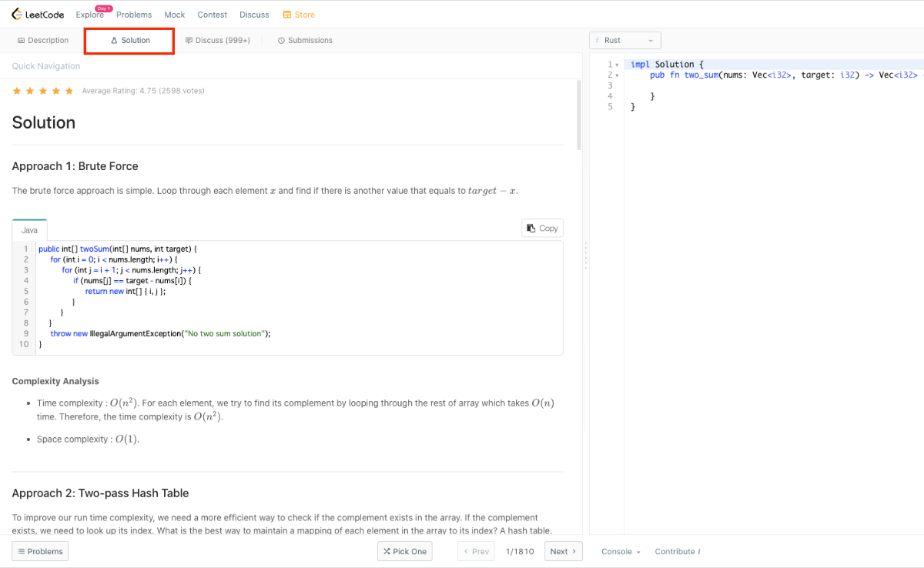Image resolution: width=924 pixels, height=568 pixels.
Task: Select the Java code tab
Action: pyautogui.click(x=29, y=230)
